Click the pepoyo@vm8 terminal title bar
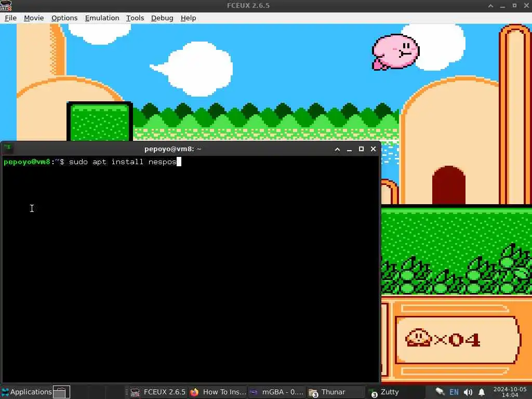Image resolution: width=532 pixels, height=399 pixels. 172,149
